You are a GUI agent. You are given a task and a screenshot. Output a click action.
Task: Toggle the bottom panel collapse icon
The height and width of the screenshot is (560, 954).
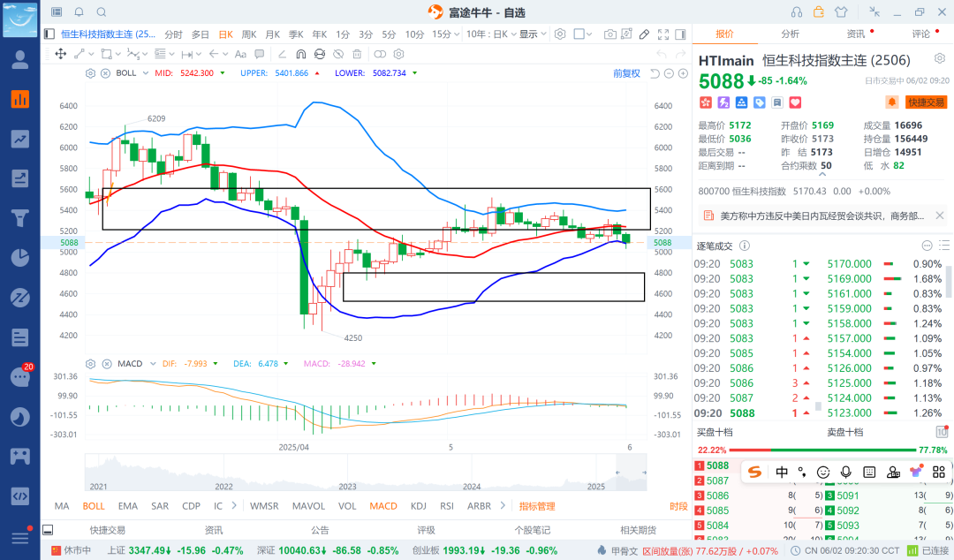click(48, 530)
